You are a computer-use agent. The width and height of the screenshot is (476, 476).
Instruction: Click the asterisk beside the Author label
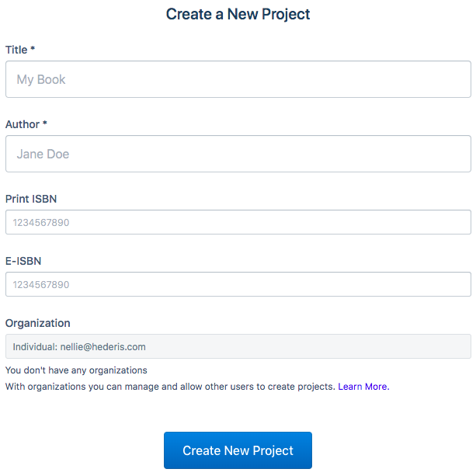(44, 123)
